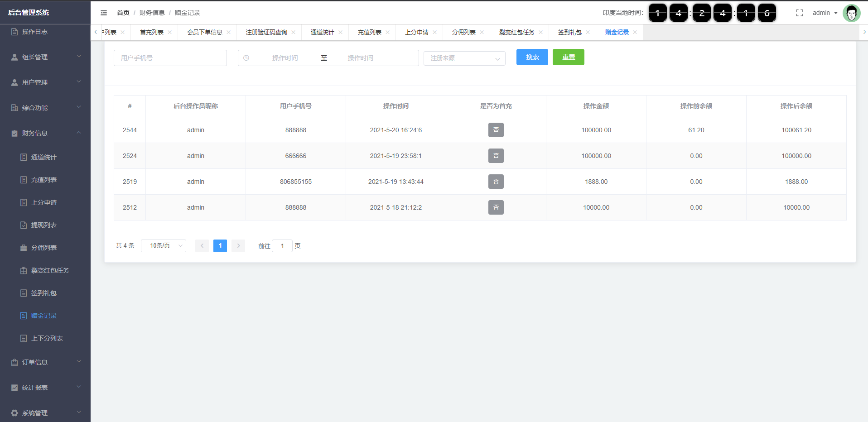Open 提现列表 in the sidebar
The width and height of the screenshot is (868, 422).
pyautogui.click(x=44, y=225)
